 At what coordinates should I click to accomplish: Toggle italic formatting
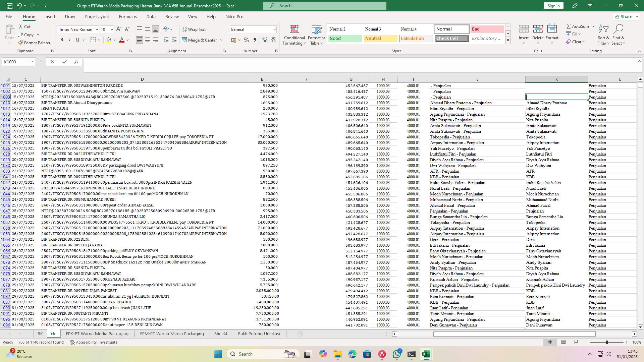point(70,40)
